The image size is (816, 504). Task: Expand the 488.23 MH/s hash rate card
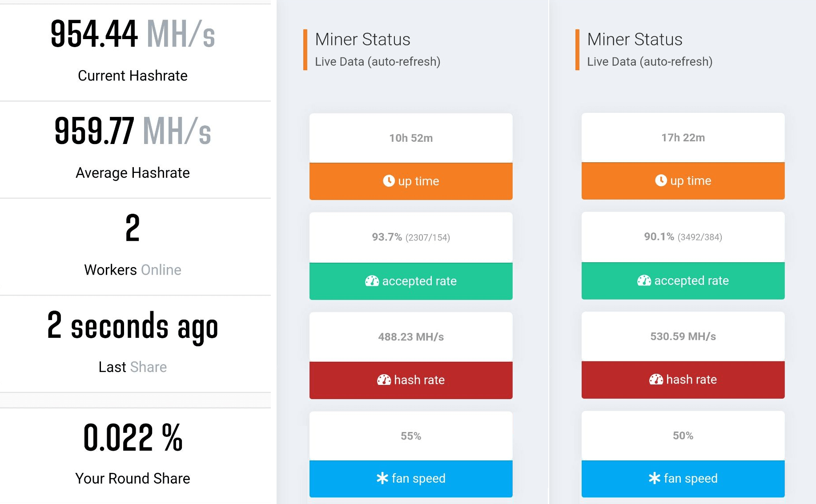[x=410, y=336]
